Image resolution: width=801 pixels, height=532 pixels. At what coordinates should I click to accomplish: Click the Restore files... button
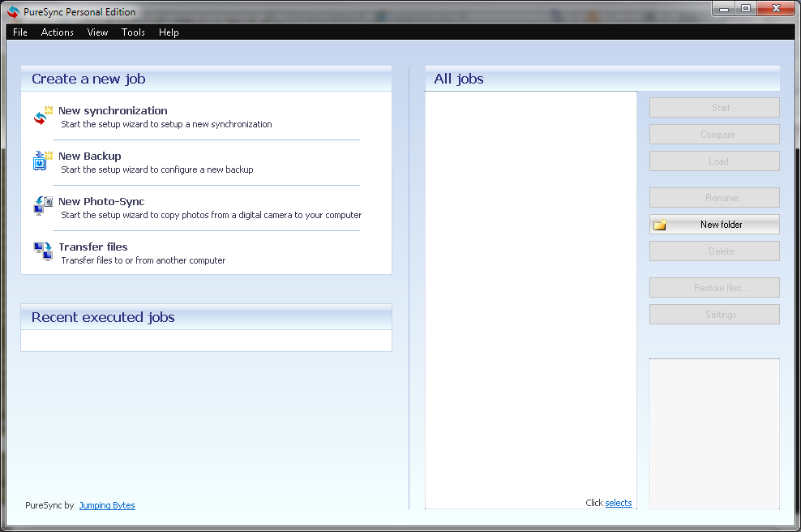click(x=714, y=288)
